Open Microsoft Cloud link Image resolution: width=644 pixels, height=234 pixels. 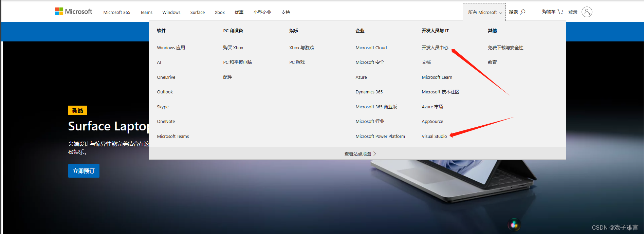pos(371,48)
